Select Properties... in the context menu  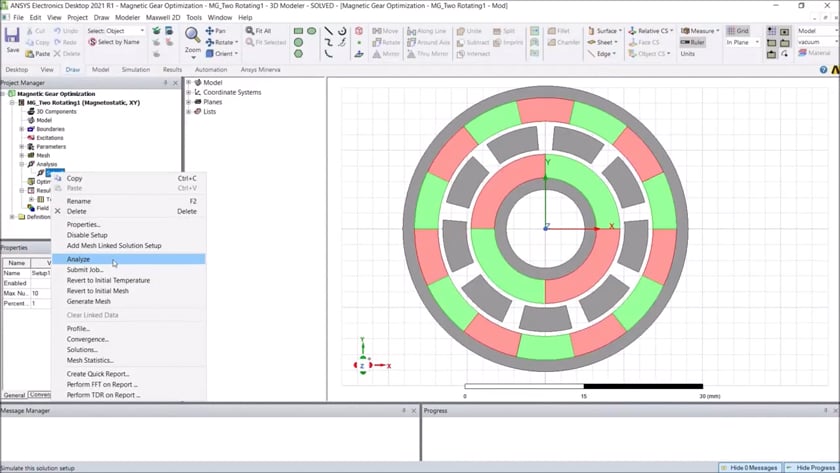tap(129, 224)
